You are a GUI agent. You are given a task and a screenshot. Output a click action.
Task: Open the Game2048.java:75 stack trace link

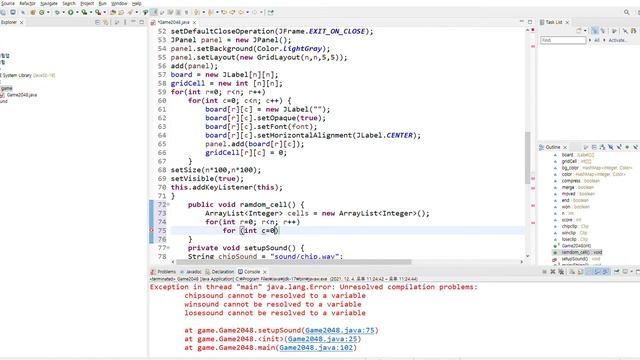click(340, 330)
